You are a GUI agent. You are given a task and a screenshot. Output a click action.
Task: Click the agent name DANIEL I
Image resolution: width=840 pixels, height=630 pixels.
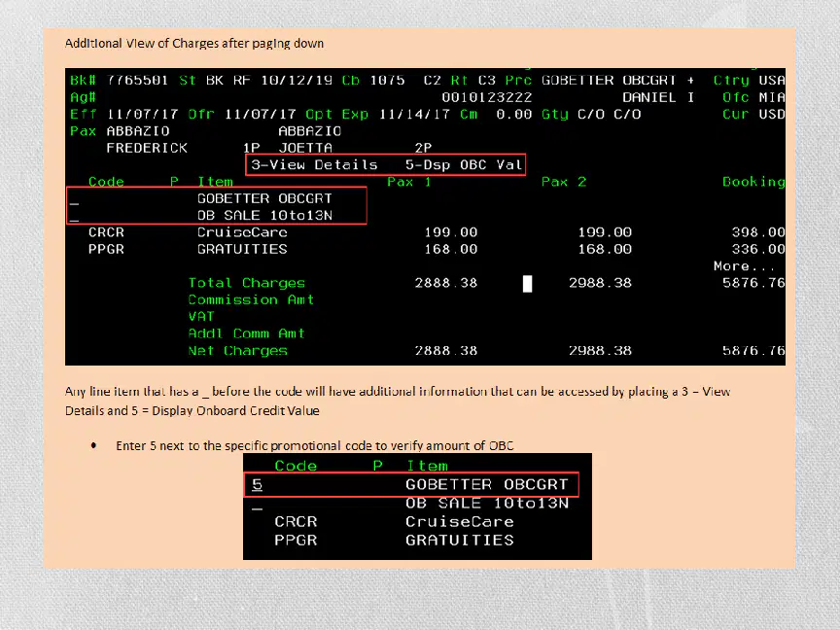click(658, 97)
